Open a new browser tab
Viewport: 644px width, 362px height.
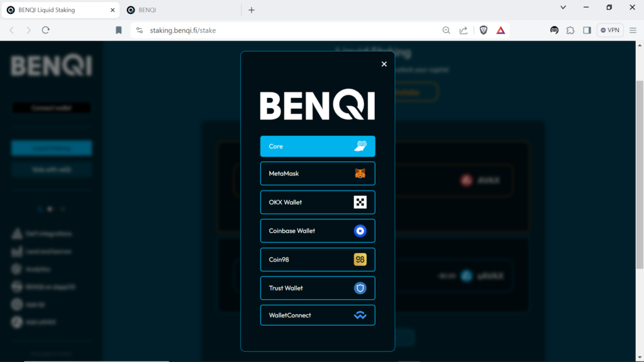(252, 10)
